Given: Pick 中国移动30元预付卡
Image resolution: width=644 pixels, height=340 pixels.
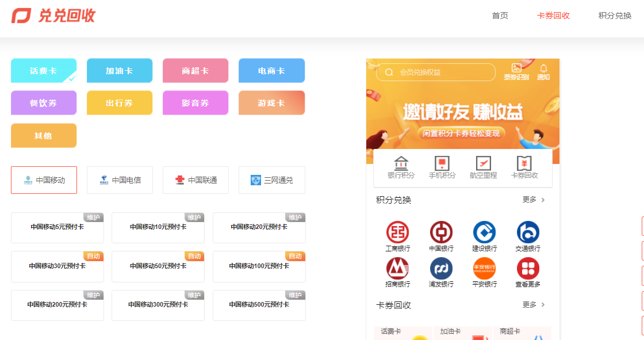Looking at the screenshot, I should tap(57, 267).
